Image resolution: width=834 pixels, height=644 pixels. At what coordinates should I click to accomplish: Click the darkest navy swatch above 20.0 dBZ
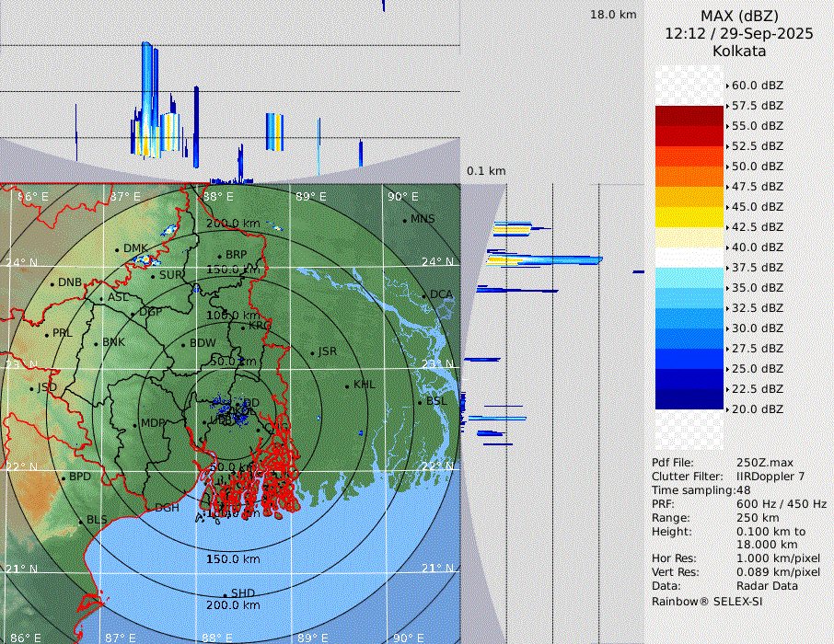click(689, 399)
